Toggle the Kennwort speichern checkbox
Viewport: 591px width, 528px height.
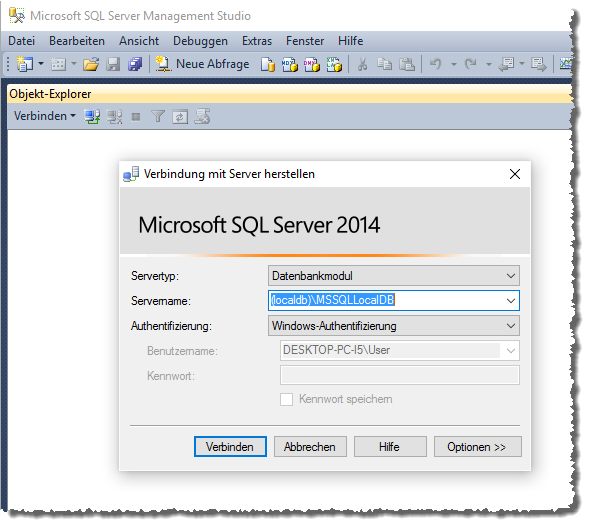pyautogui.click(x=286, y=399)
